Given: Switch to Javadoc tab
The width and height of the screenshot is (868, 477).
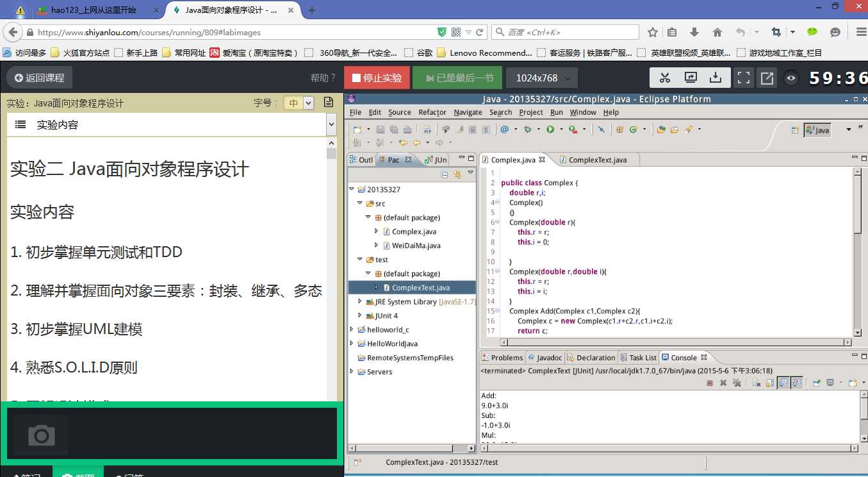Looking at the screenshot, I should pos(545,358).
